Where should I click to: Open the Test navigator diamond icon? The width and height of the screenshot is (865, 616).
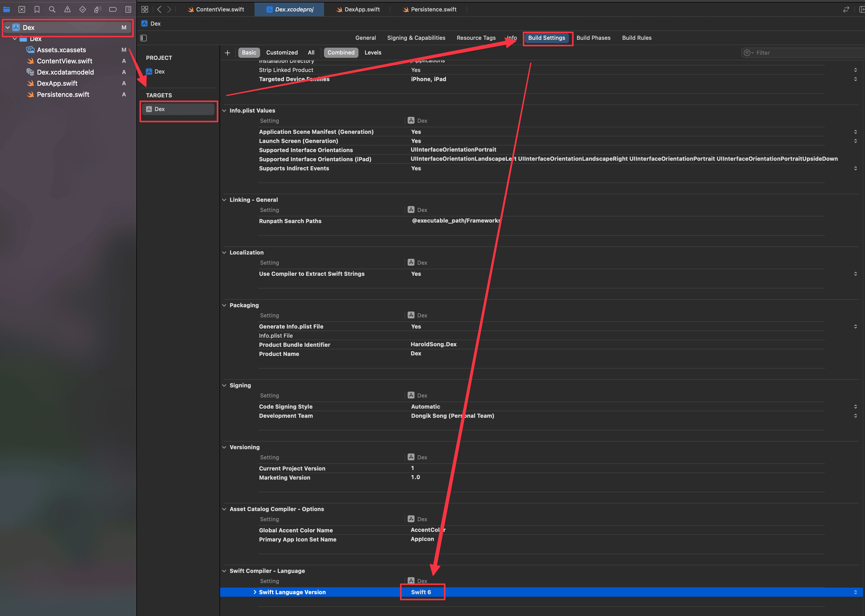[x=82, y=9]
